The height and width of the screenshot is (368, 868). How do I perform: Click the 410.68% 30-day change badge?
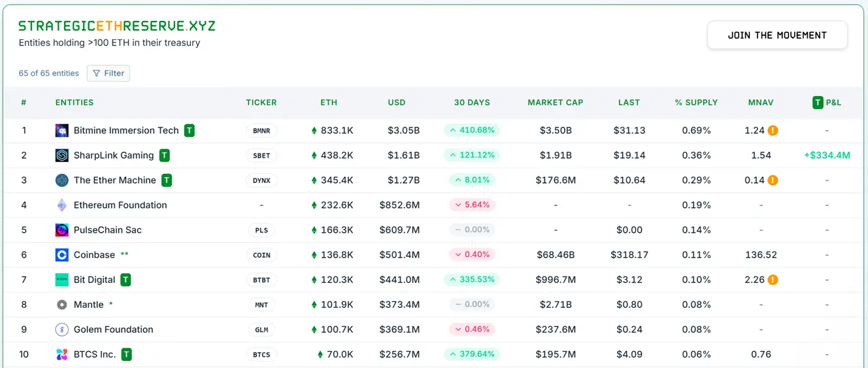(472, 131)
